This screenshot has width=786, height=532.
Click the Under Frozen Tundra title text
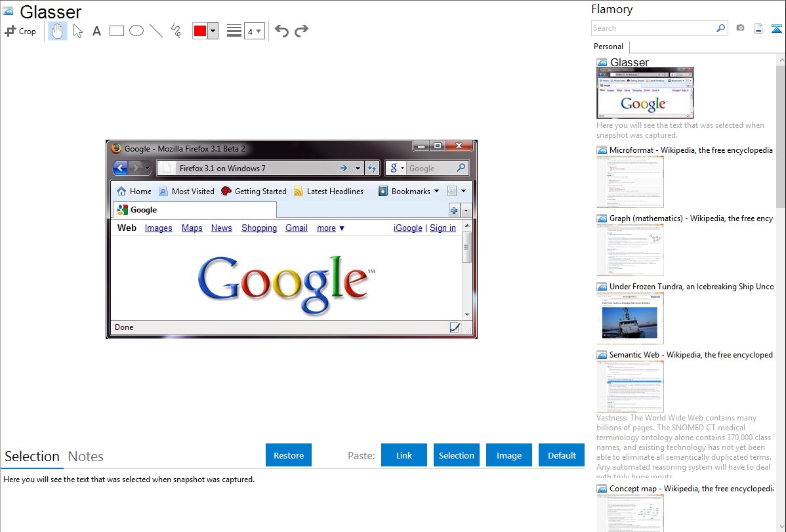692,286
